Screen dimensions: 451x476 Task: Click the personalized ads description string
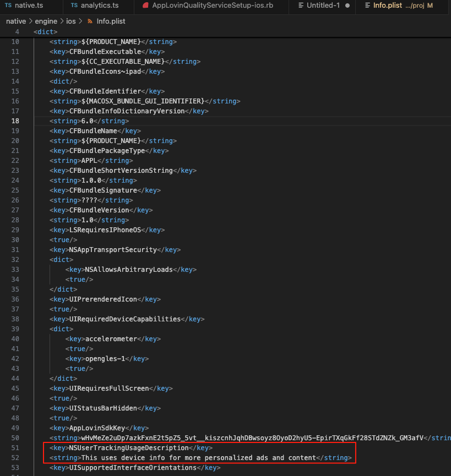tap(198, 458)
